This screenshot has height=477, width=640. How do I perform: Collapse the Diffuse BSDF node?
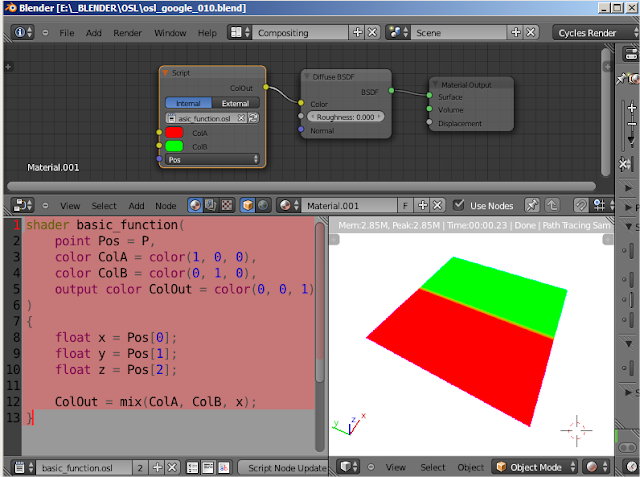coord(307,77)
